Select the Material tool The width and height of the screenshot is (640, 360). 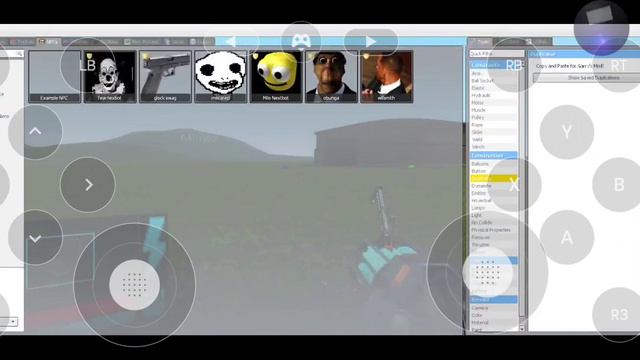pyautogui.click(x=494, y=322)
